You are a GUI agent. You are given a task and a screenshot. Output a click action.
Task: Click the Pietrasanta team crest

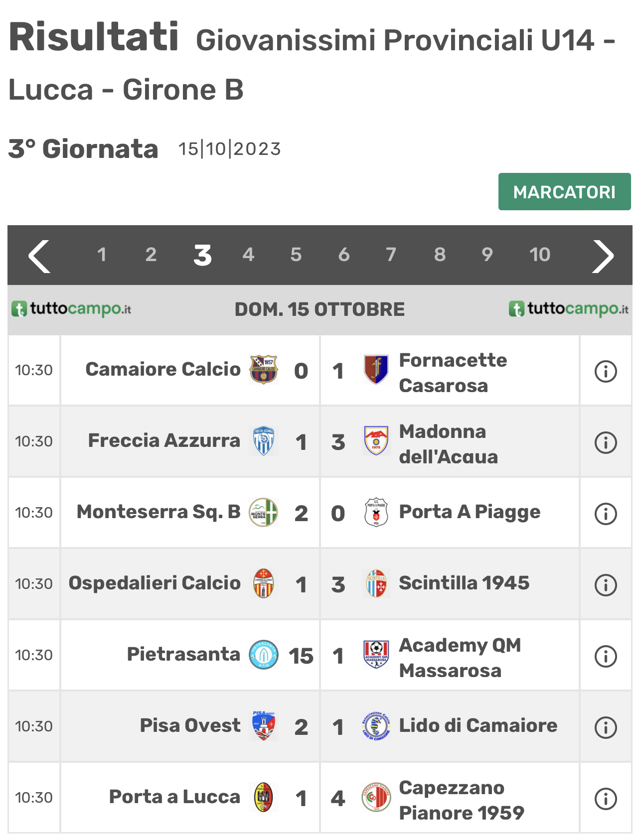(x=263, y=655)
